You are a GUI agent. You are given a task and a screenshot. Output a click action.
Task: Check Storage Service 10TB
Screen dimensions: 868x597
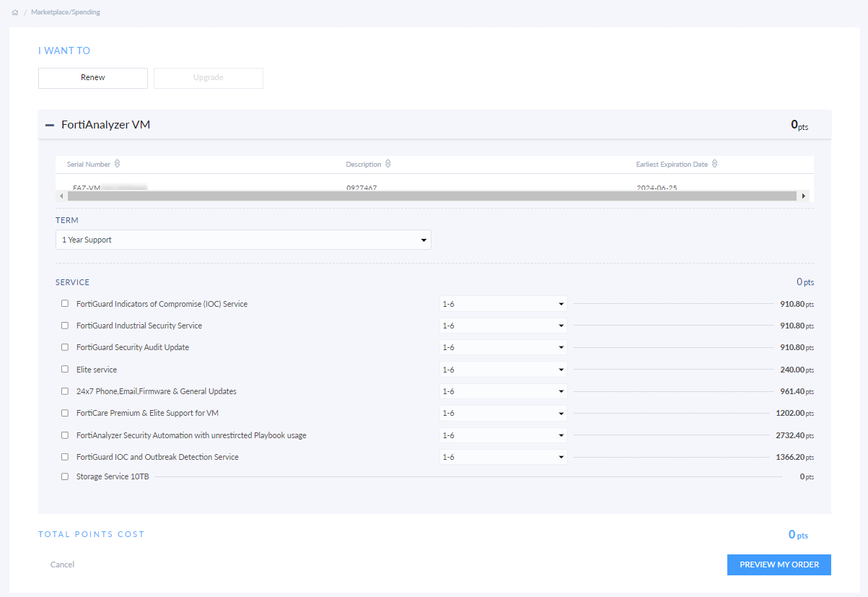(x=65, y=476)
